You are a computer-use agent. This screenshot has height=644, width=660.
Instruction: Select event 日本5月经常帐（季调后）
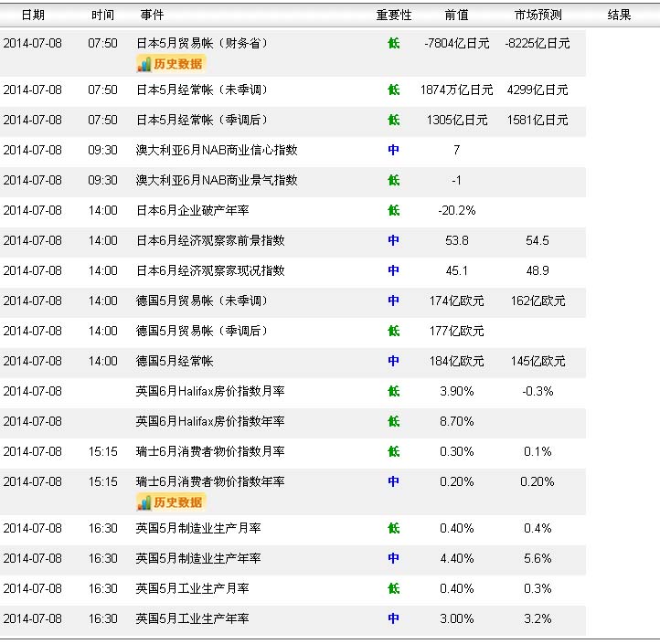202,120
